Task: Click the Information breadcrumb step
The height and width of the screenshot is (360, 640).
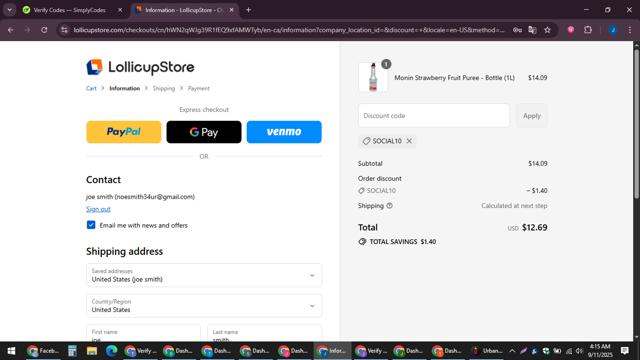Action: 124,88
